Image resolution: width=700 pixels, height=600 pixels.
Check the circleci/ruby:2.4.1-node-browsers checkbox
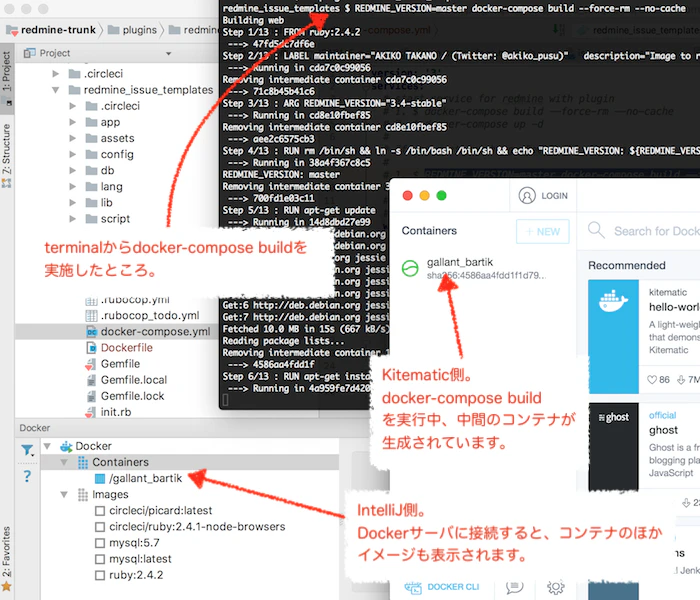tap(100, 527)
